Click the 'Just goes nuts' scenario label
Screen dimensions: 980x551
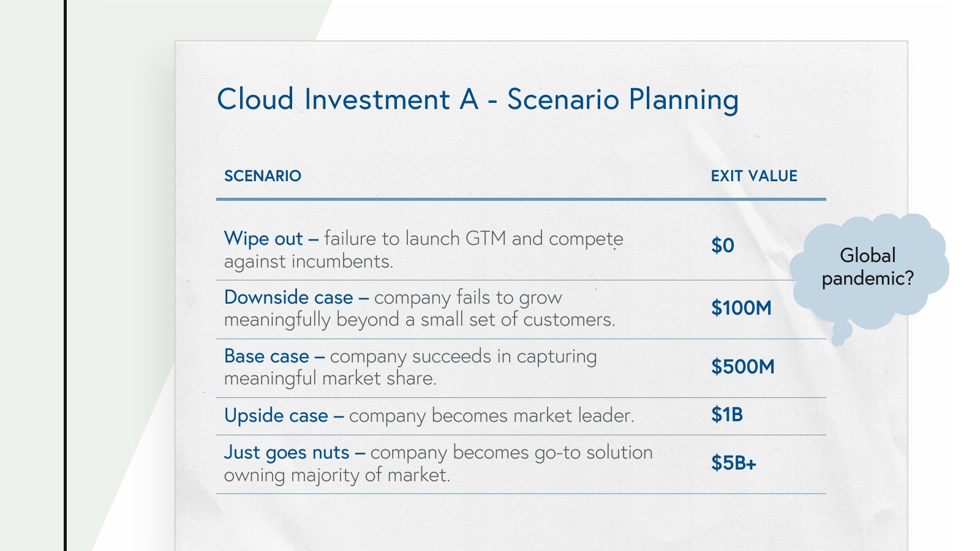click(x=287, y=452)
